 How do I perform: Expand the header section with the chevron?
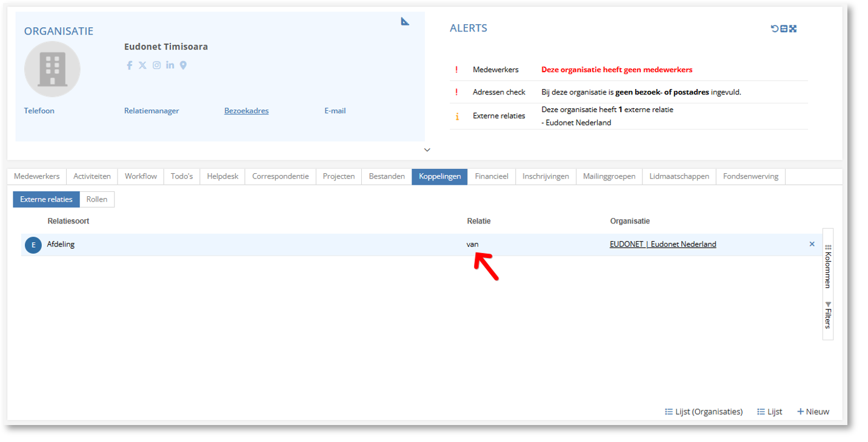click(427, 150)
